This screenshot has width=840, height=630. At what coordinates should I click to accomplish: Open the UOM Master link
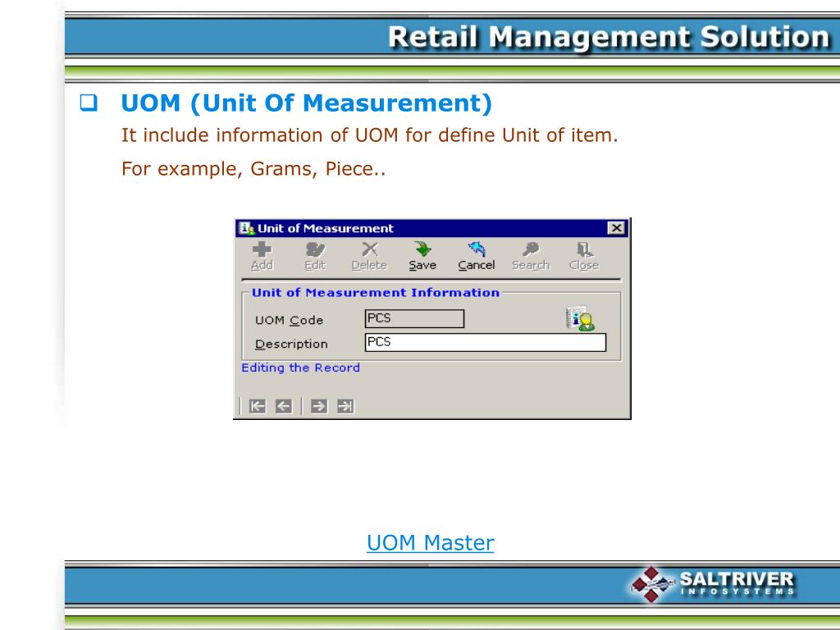(x=430, y=543)
